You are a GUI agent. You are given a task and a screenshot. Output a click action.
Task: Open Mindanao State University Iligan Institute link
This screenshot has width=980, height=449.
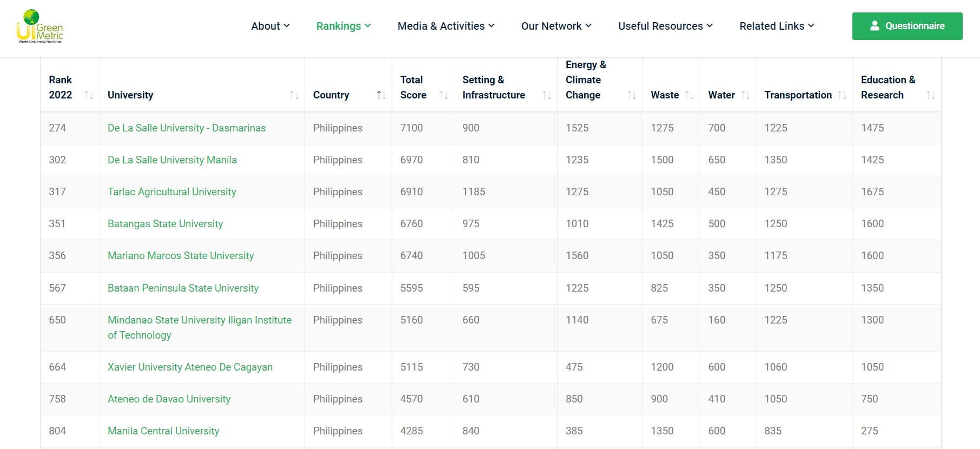point(200,327)
